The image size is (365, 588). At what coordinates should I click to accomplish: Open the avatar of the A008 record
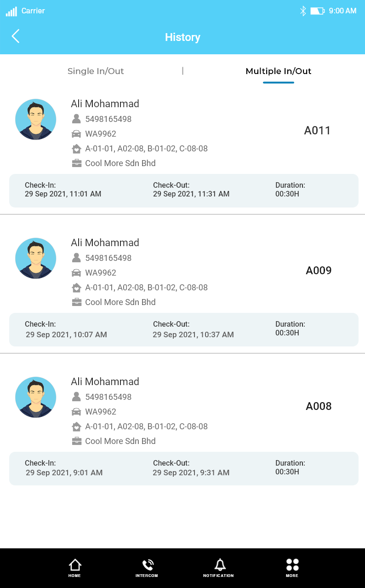(36, 398)
